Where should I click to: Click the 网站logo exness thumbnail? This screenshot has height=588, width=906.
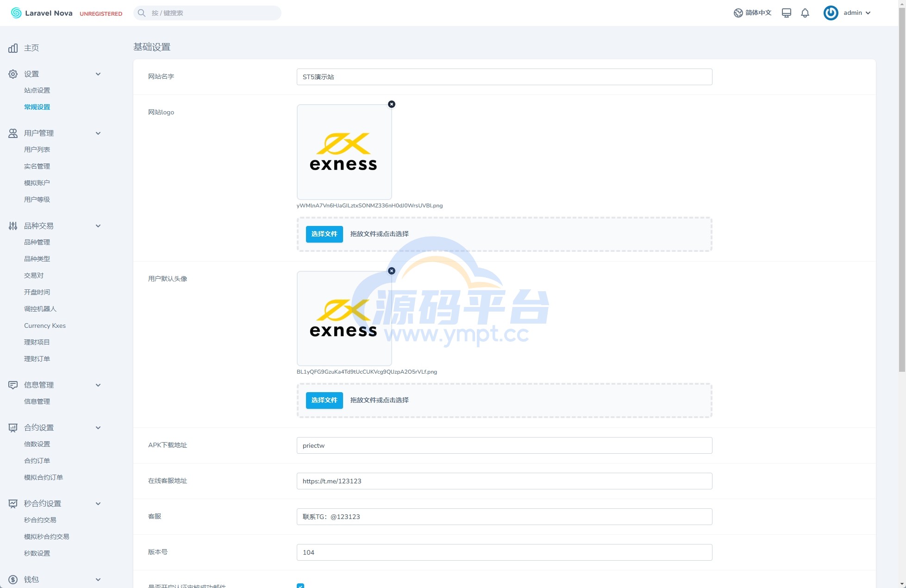[344, 152]
